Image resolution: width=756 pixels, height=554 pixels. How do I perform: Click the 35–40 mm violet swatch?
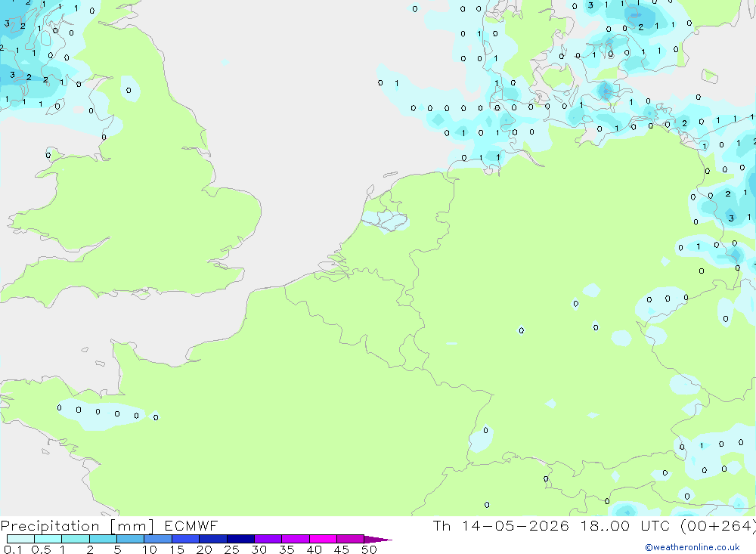(296, 539)
